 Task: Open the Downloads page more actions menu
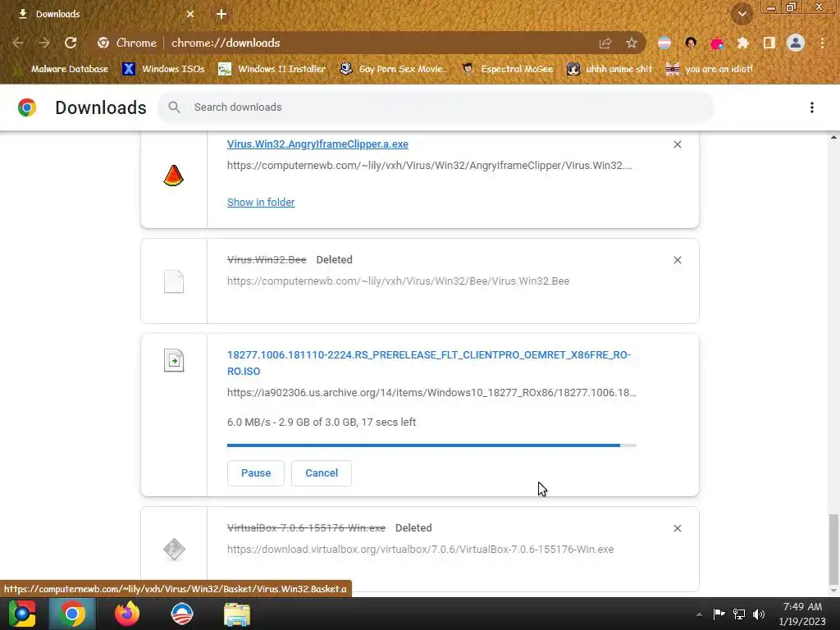[x=812, y=107]
